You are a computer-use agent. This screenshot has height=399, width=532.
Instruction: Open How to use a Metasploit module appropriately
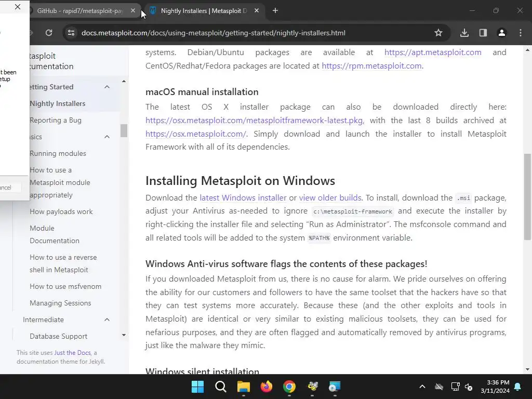point(60,182)
